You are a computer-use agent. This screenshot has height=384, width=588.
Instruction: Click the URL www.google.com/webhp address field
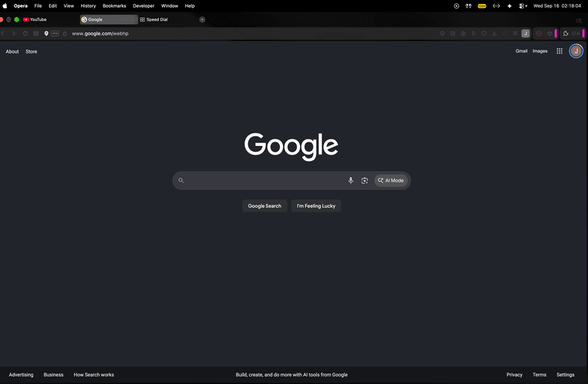[100, 33]
